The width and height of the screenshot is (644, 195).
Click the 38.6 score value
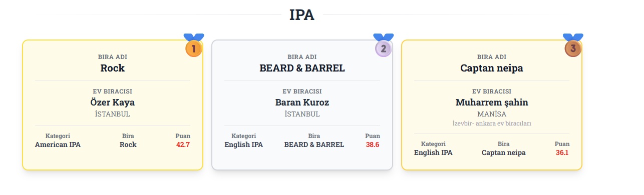(x=373, y=144)
